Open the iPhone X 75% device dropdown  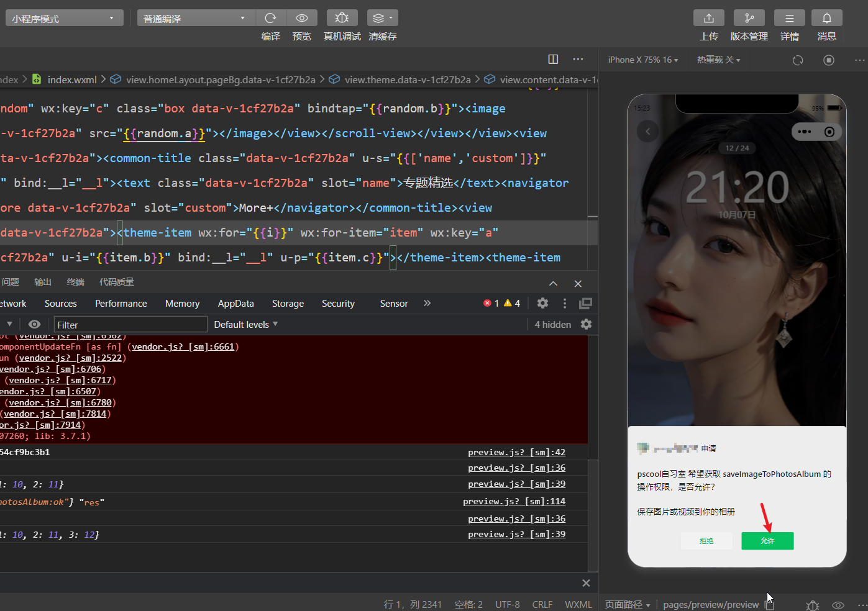coord(643,60)
